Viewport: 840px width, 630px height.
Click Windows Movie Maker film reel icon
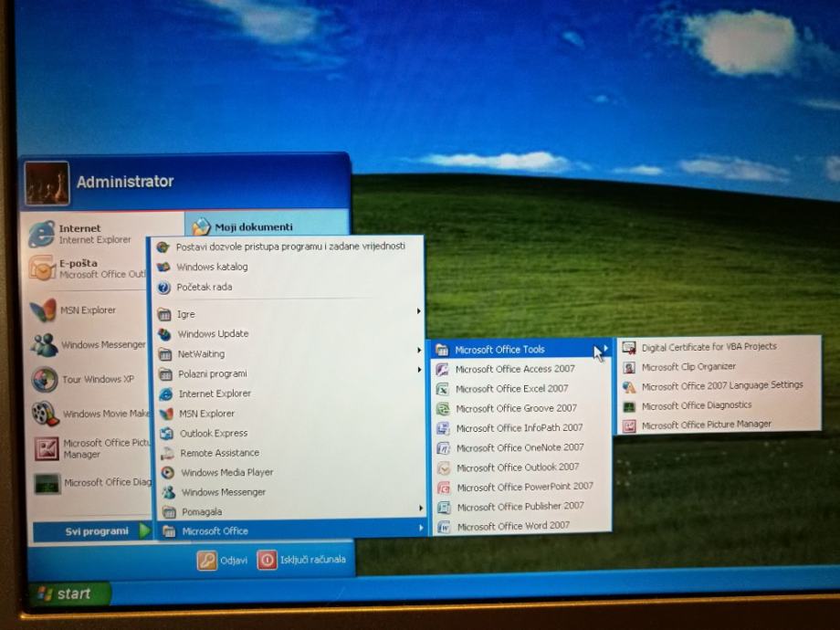coord(45,414)
